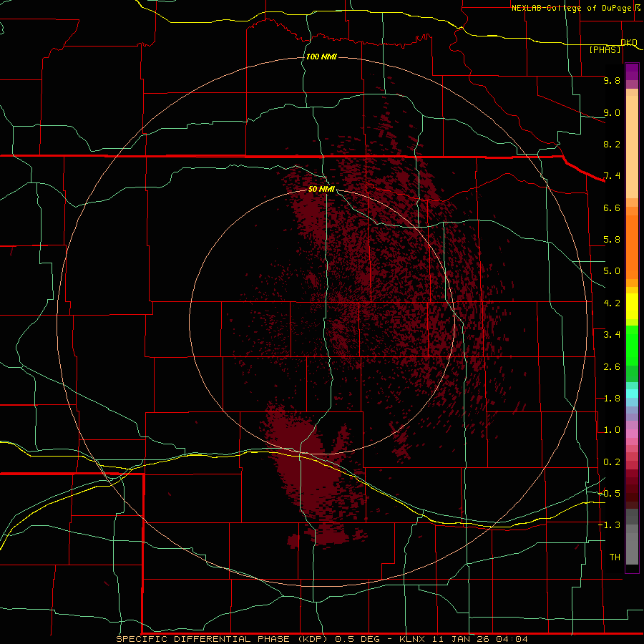Select the 5.0 value on the scale

612,271
